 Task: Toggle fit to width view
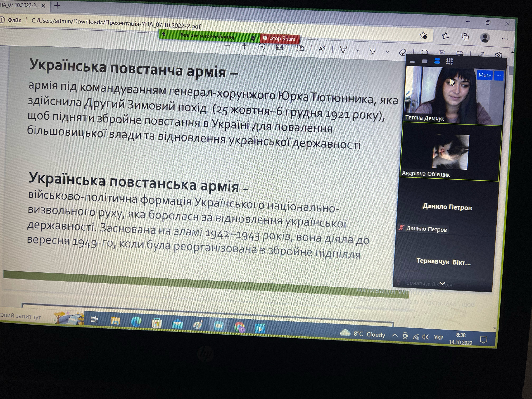[x=279, y=47]
